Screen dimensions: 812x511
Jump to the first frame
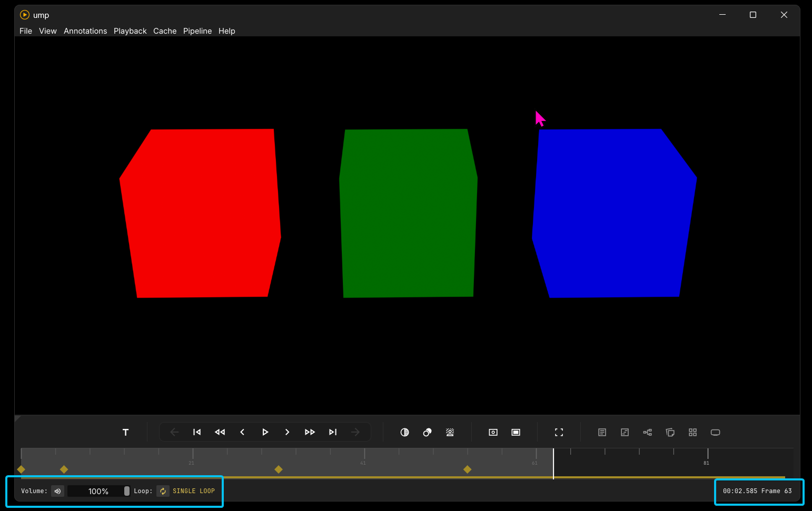(197, 432)
